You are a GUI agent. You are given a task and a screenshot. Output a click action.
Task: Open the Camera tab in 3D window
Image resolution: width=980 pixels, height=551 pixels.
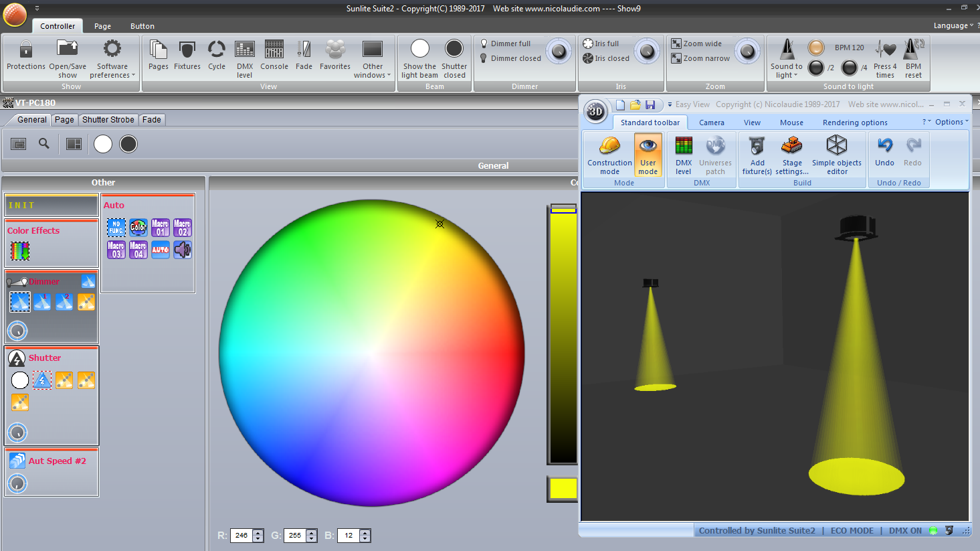pos(712,123)
